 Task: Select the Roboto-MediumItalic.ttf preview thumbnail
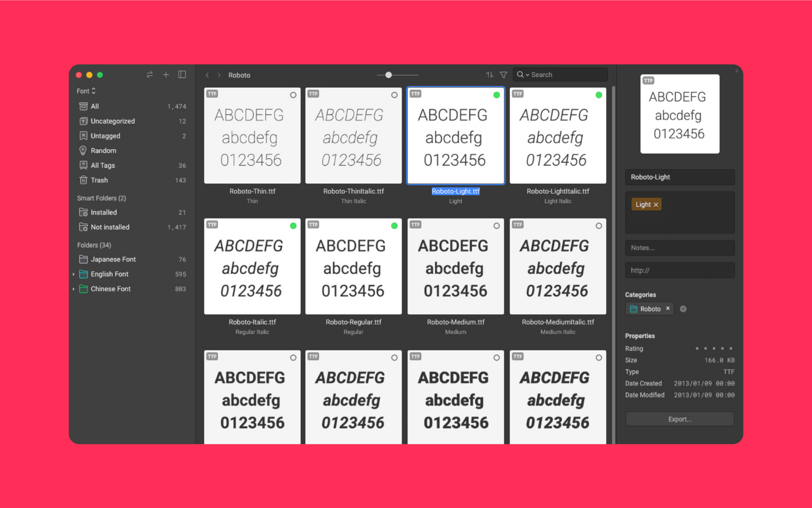click(558, 266)
